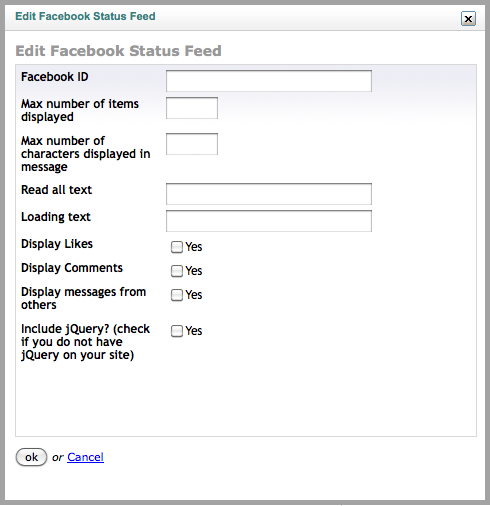Select the Max number of items displayed field
This screenshot has width=490, height=506.
point(192,108)
